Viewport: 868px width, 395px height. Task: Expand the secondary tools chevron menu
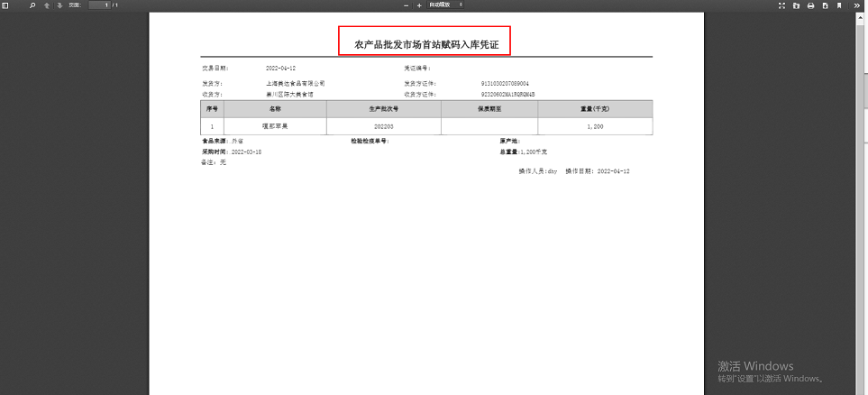[858, 5]
